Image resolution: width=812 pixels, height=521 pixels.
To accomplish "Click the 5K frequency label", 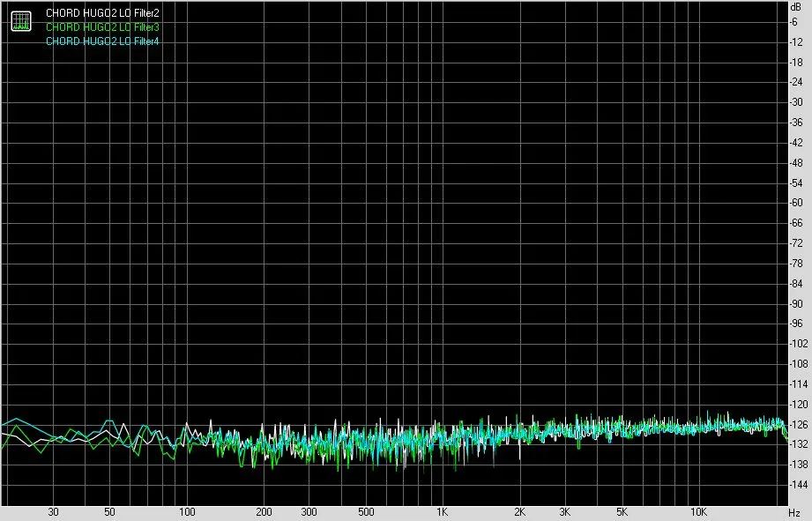I will [622, 512].
